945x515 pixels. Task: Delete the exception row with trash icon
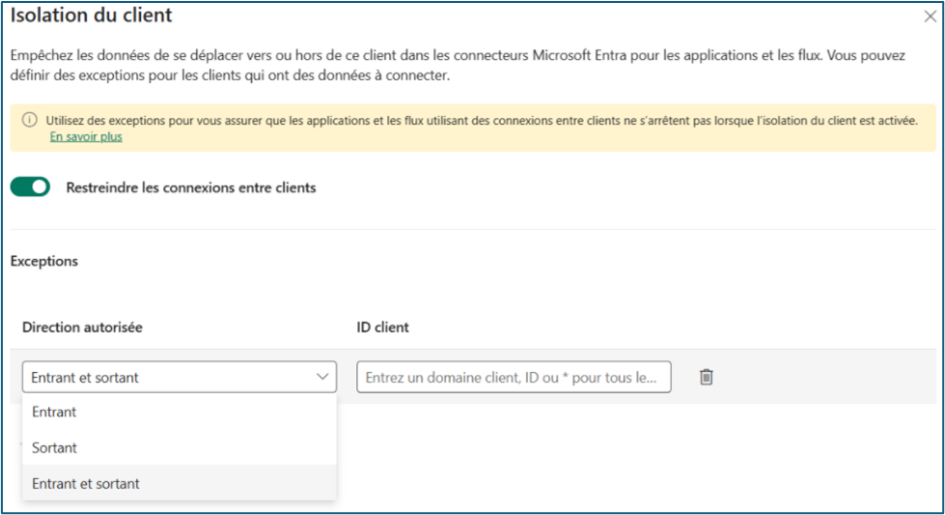coord(706,377)
